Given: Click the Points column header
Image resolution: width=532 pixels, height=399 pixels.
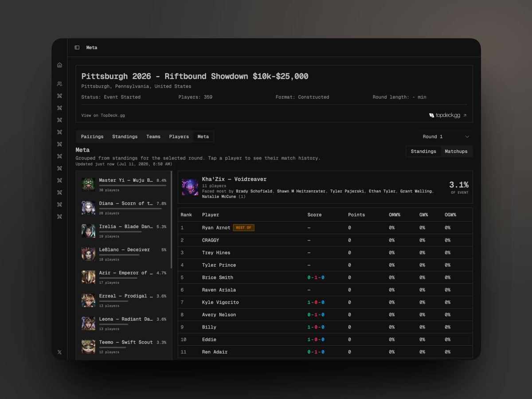Looking at the screenshot, I should 356,215.
